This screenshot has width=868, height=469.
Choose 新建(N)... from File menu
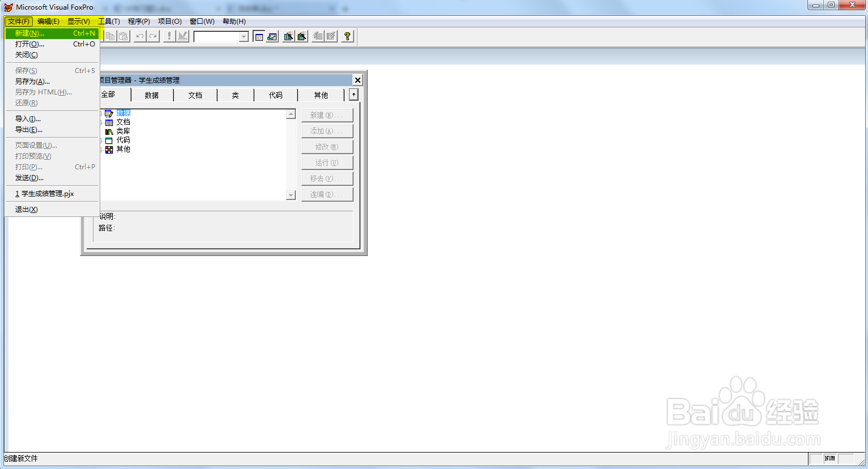pos(52,33)
